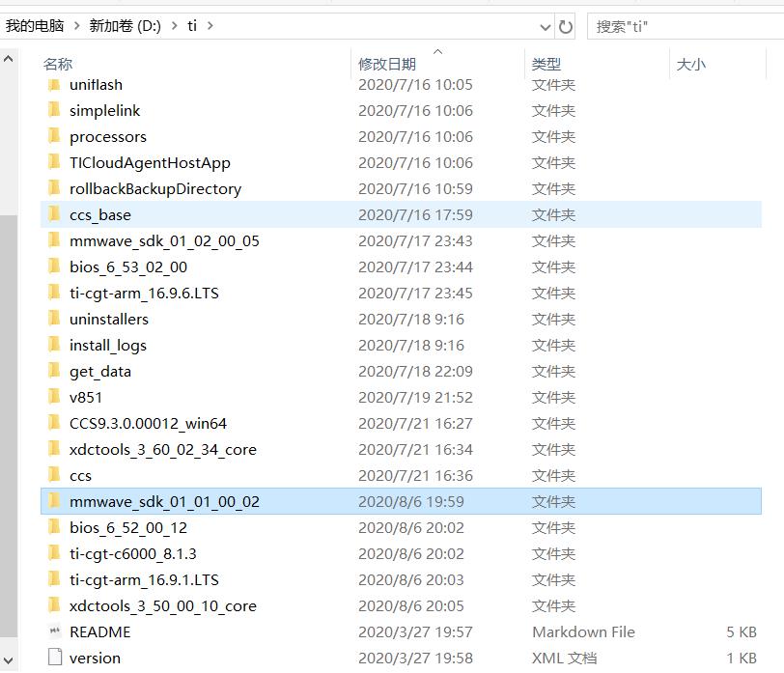Screen dimensions: 784x673
Task: Click date 2020/7/19 21:52 of v851
Action: (415, 397)
